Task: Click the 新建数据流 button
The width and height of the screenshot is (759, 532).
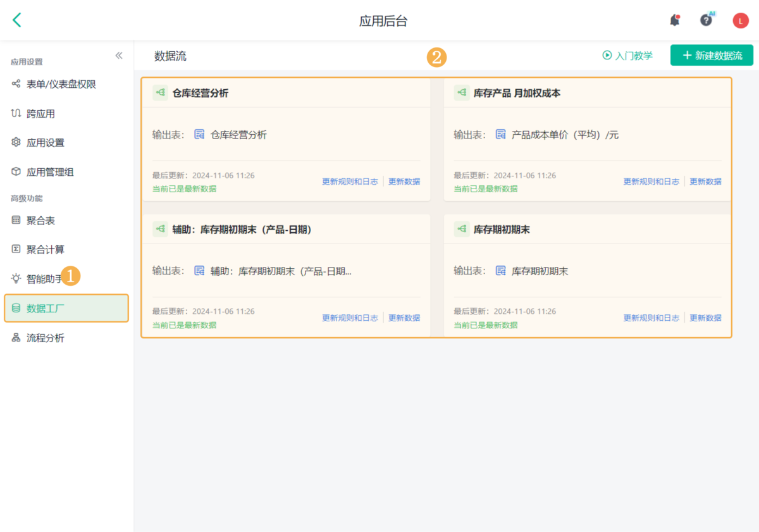Action: (711, 55)
